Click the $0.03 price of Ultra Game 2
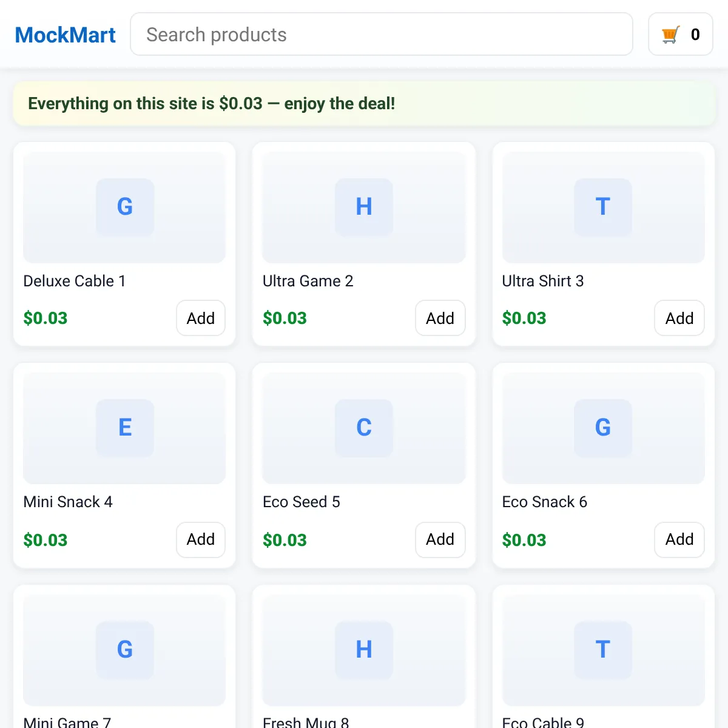728x728 pixels. coord(285,318)
